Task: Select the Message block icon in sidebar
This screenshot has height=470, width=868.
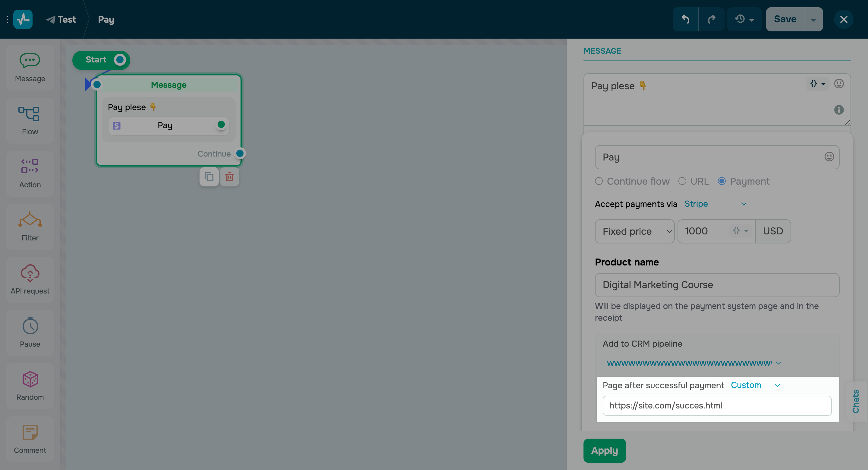Action: [x=30, y=61]
